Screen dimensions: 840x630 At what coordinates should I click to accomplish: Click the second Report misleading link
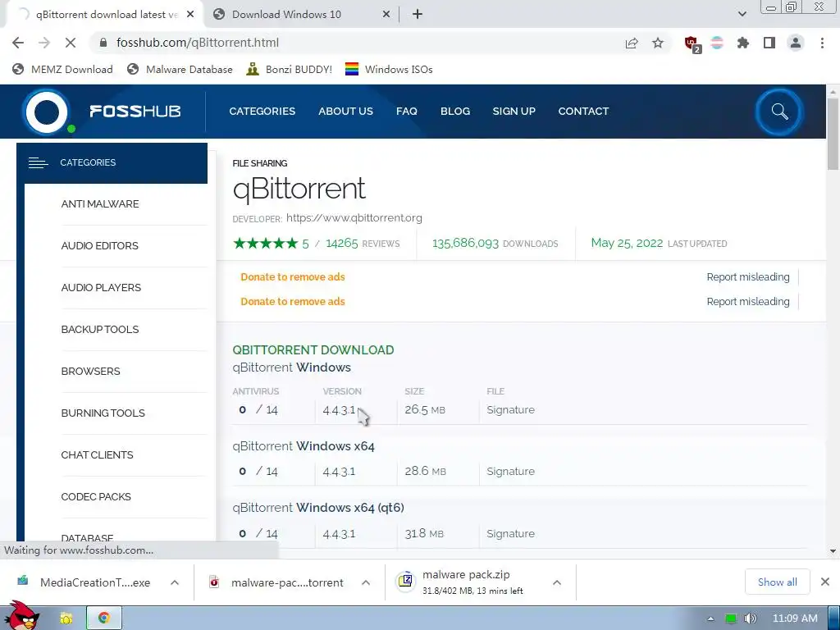pyautogui.click(x=748, y=302)
